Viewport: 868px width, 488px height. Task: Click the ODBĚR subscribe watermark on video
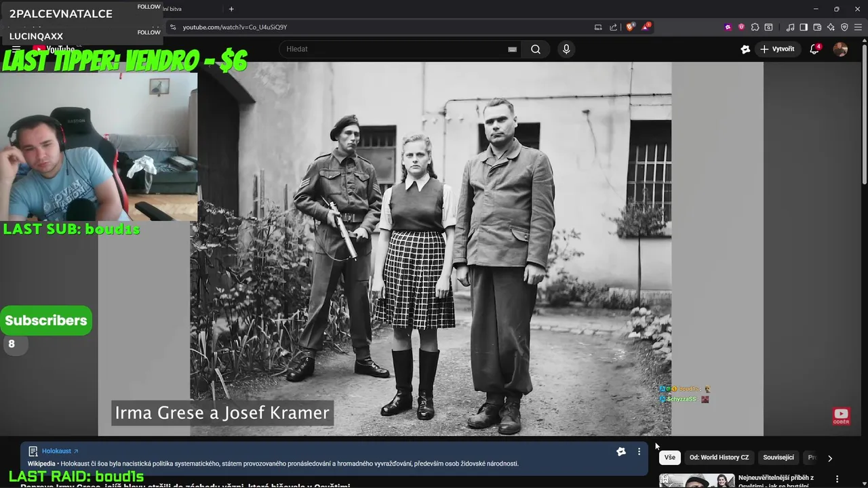841,416
